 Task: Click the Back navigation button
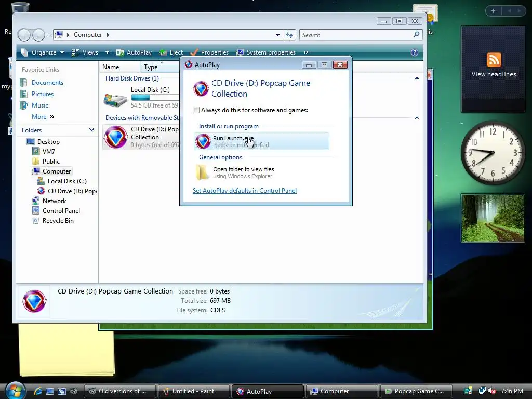click(24, 35)
